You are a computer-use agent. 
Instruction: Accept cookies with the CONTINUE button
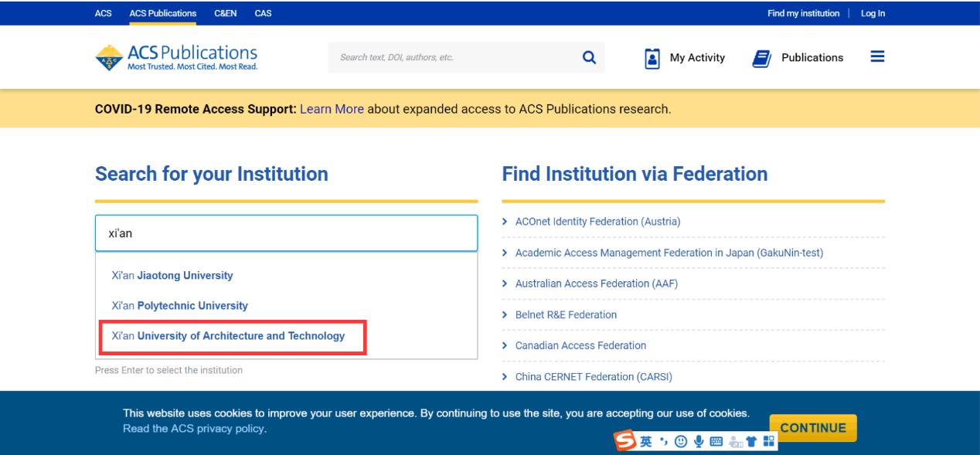(813, 428)
